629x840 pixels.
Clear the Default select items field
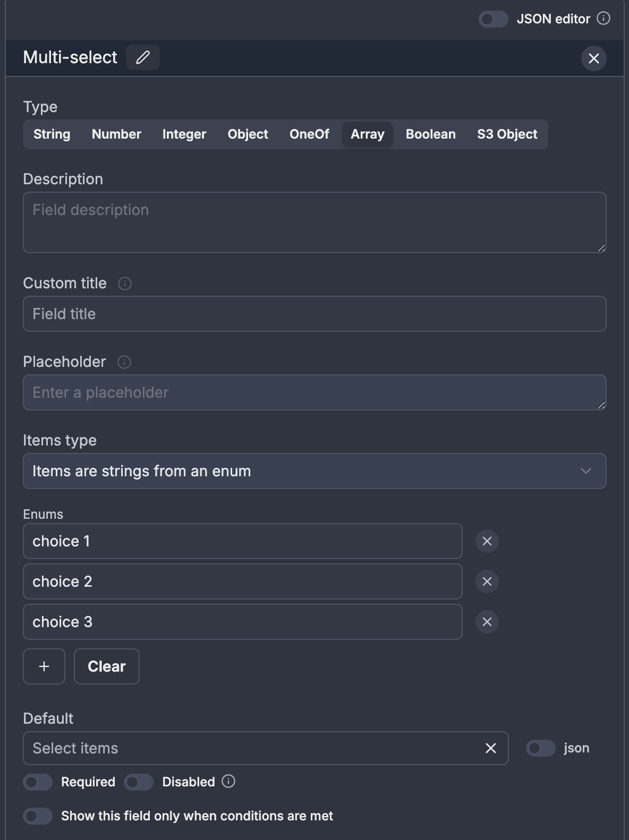click(x=490, y=748)
